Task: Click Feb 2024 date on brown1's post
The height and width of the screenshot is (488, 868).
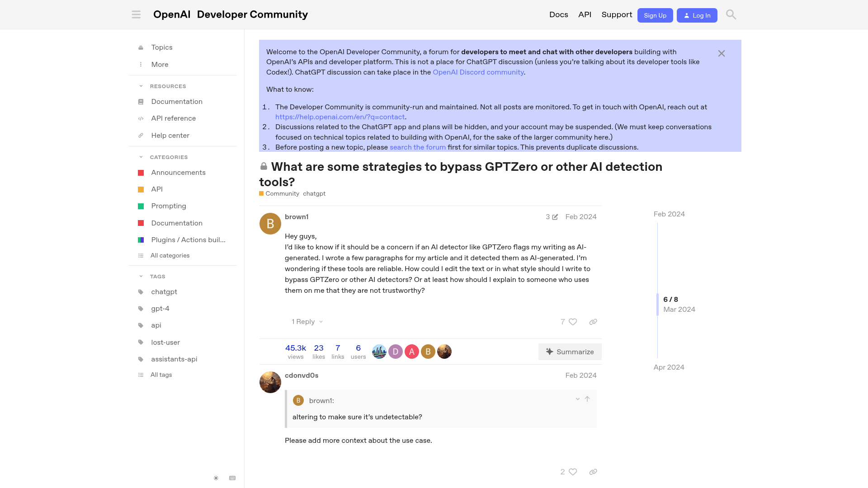Action: (x=581, y=217)
